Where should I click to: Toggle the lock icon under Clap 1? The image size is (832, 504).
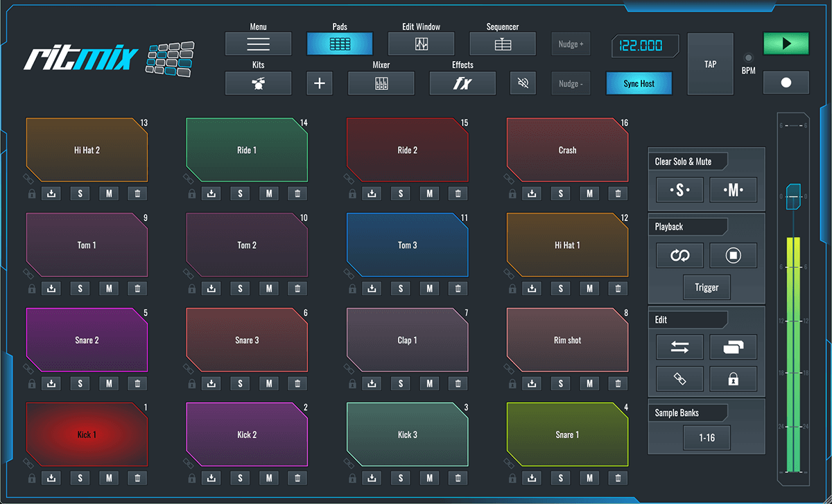pyautogui.click(x=352, y=384)
